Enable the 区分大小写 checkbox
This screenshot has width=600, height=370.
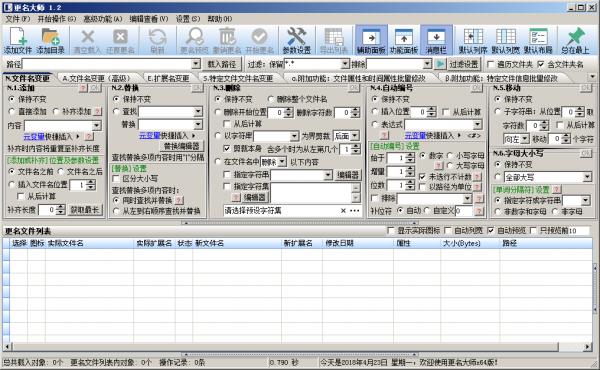click(x=116, y=178)
